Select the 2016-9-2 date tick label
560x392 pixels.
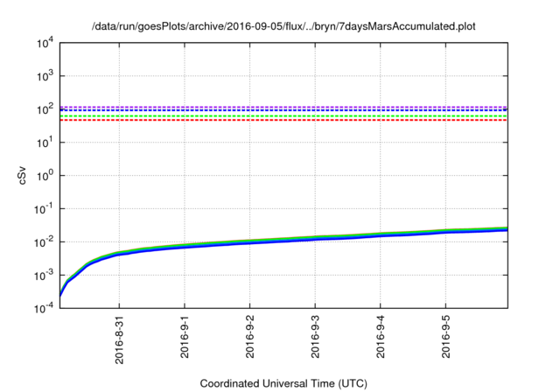coord(250,337)
